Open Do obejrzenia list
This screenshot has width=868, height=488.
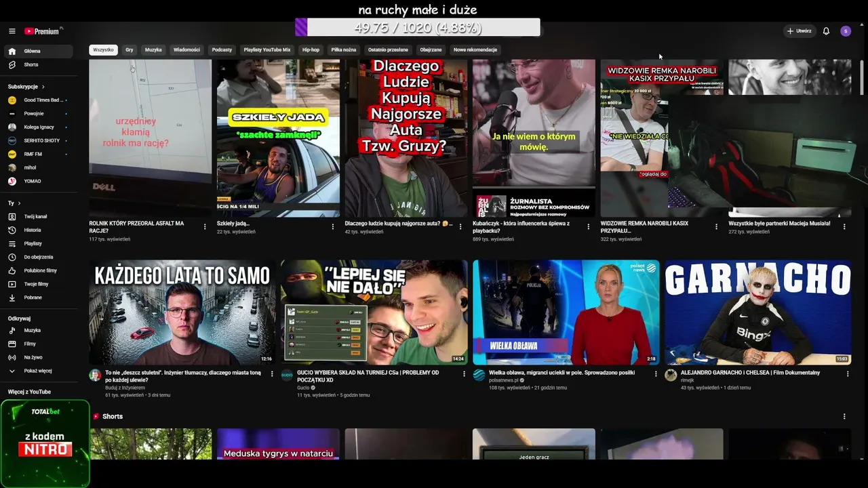point(39,258)
